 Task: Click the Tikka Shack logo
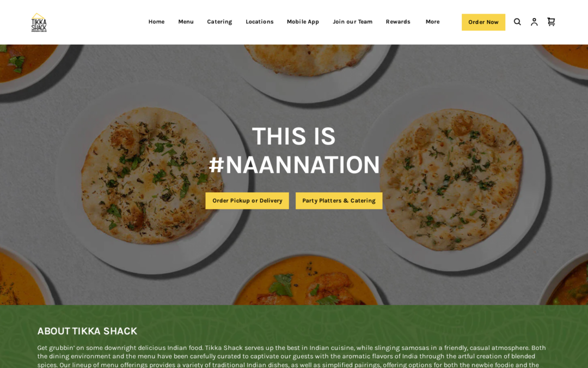coord(39,22)
